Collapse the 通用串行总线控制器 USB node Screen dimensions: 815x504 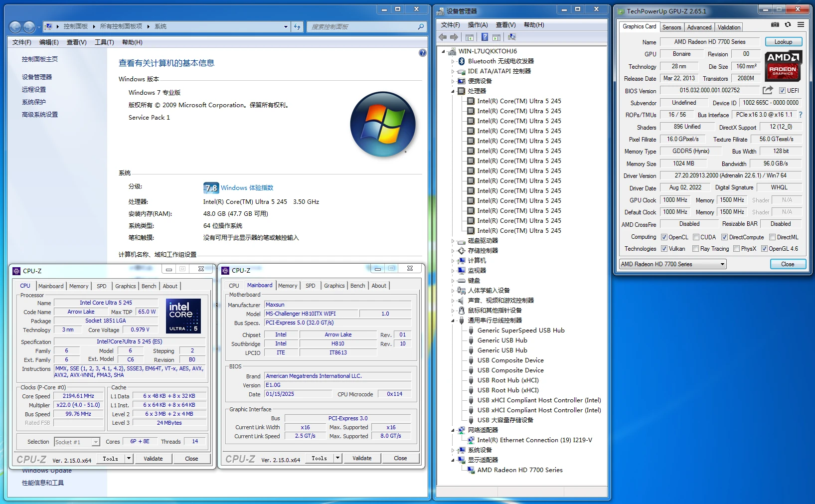click(453, 321)
